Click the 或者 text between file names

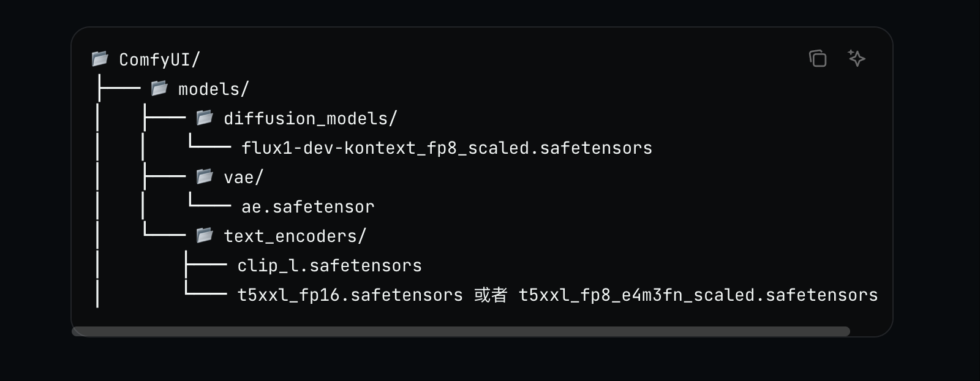tap(491, 295)
